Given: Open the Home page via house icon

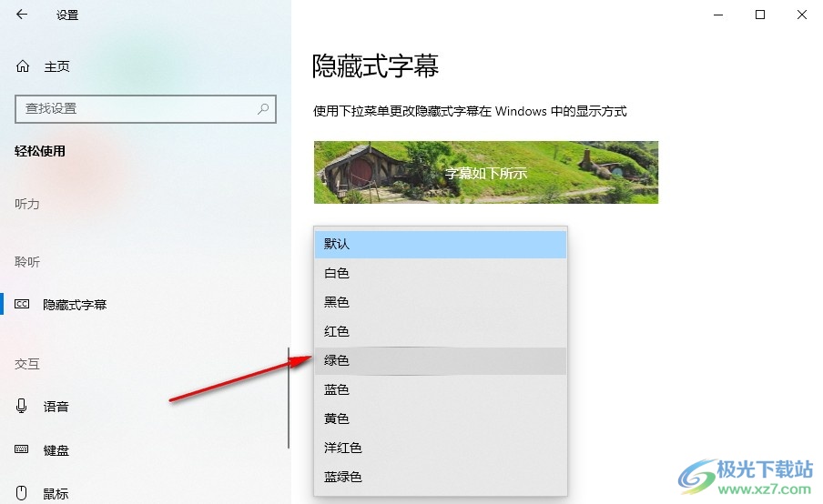Looking at the screenshot, I should click(x=23, y=66).
